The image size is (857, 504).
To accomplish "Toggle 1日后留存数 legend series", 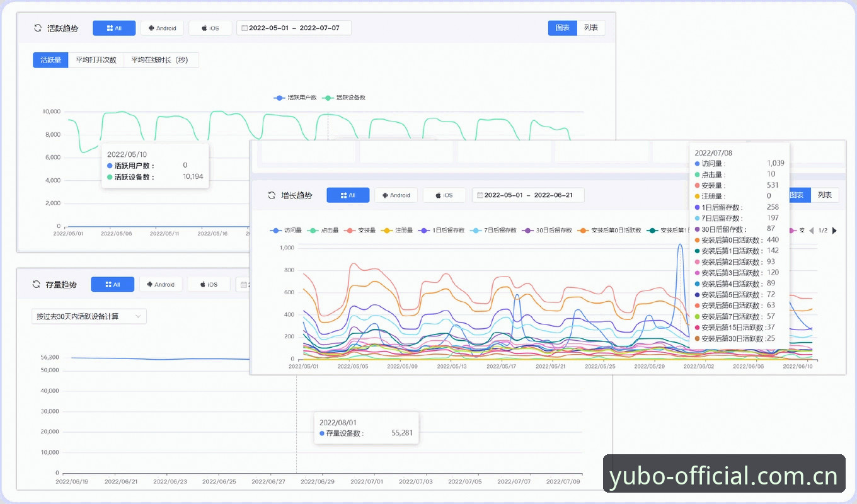I will [x=442, y=231].
